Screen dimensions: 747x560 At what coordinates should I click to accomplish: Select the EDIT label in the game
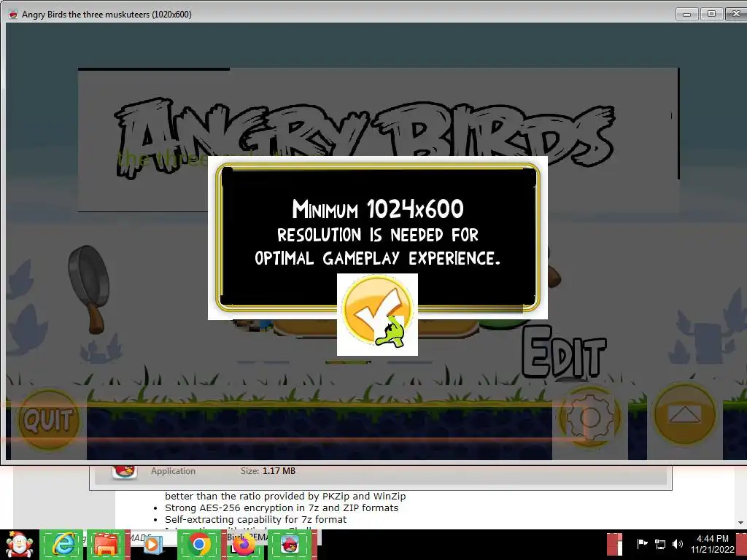pos(564,352)
